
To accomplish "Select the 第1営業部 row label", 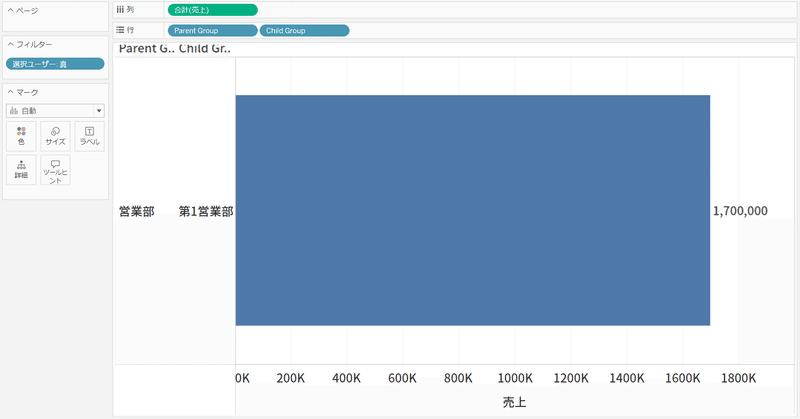I will coord(206,211).
